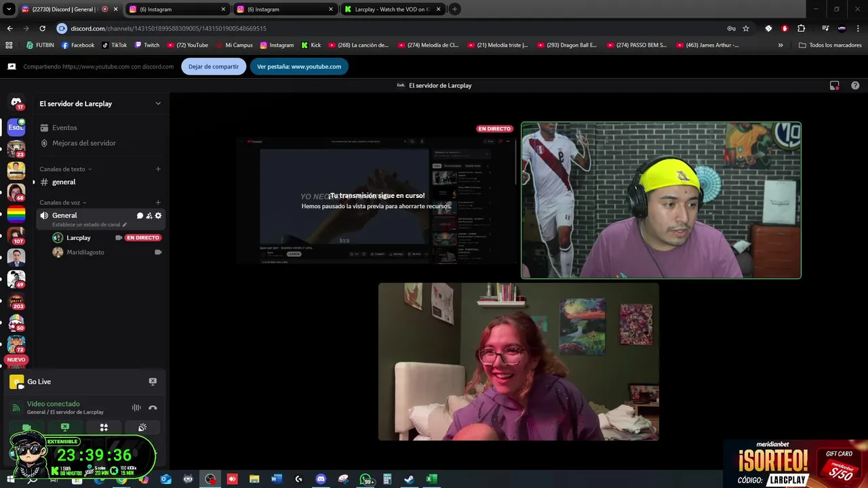This screenshot has width=868, height=488.
Task: Open General voice channel settings gear
Action: [x=159, y=216]
